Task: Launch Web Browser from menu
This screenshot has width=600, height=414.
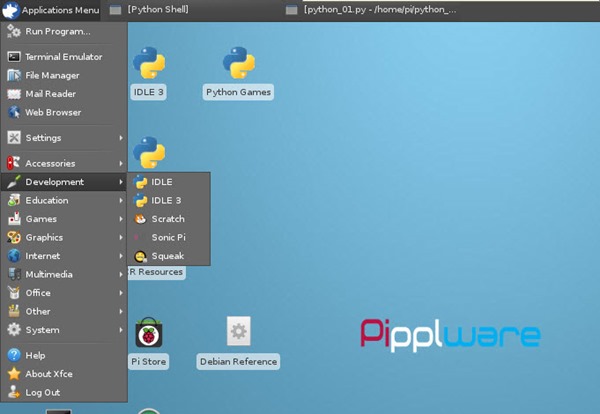Action: pyautogui.click(x=64, y=112)
